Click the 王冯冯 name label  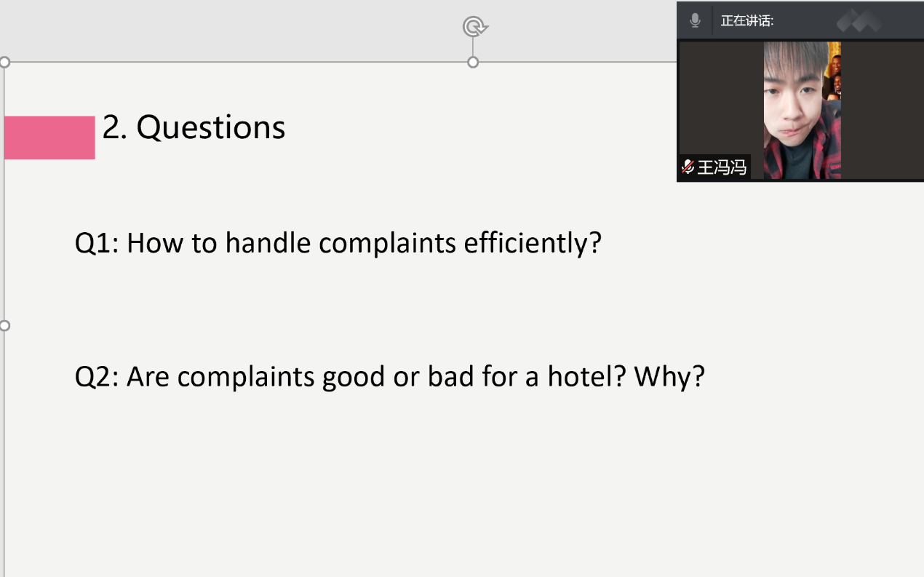coord(722,167)
